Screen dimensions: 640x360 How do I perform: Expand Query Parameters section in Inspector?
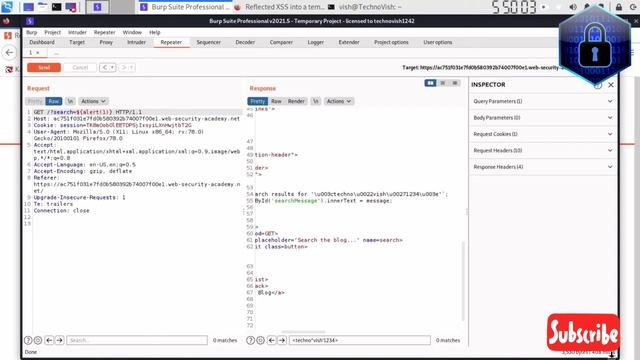click(543, 101)
